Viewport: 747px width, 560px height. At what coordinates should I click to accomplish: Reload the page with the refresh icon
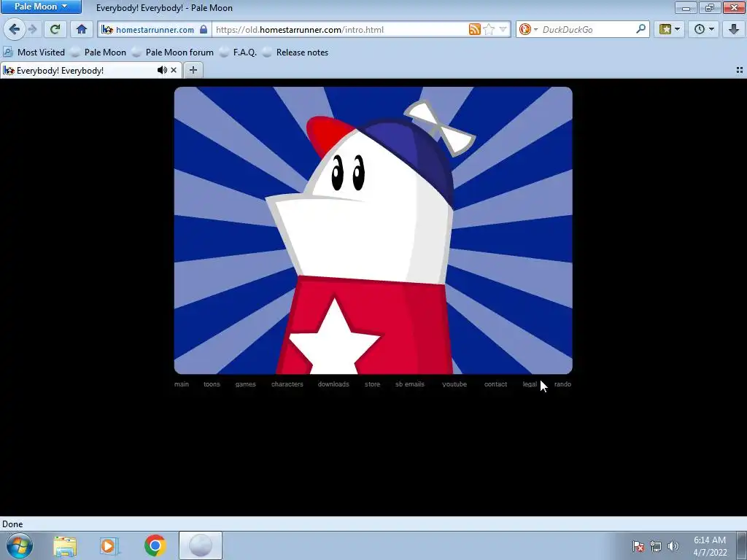point(55,29)
